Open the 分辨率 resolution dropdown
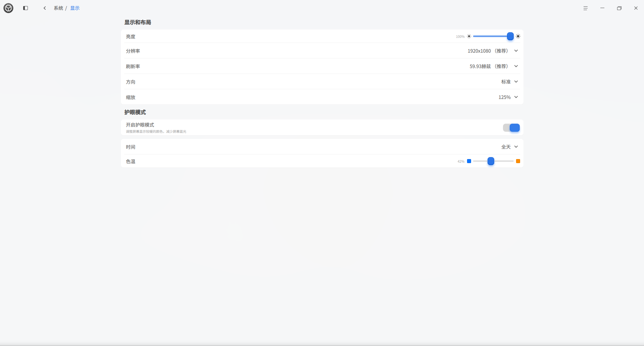 click(x=516, y=51)
